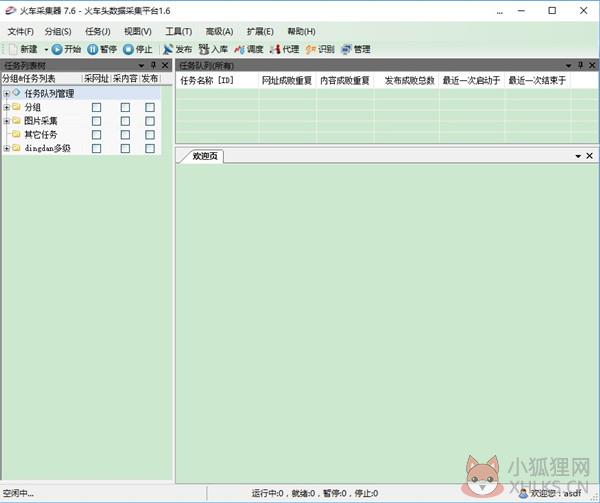Image resolution: width=600 pixels, height=503 pixels.
Task: Pin the 任务列表树 panel
Action: (153, 65)
